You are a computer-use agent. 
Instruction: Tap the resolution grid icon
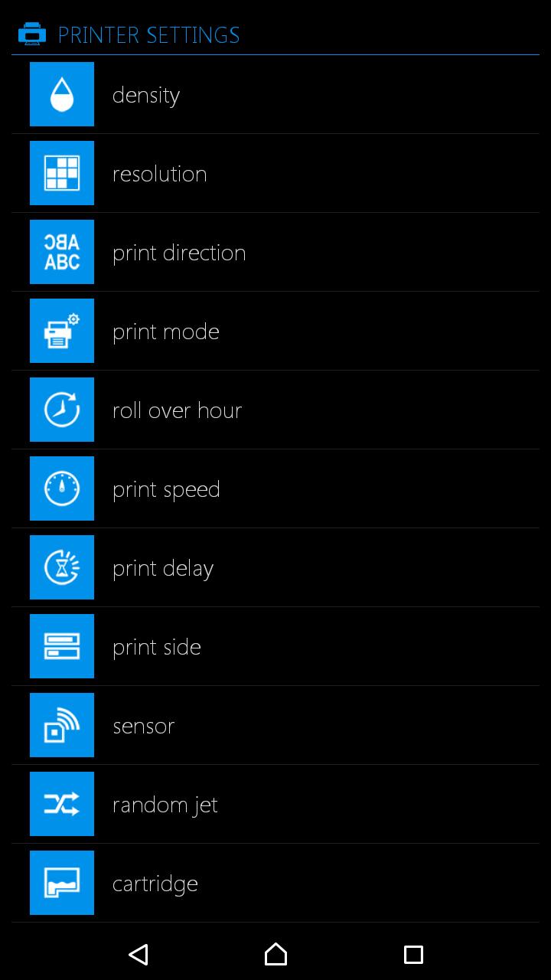coord(62,173)
